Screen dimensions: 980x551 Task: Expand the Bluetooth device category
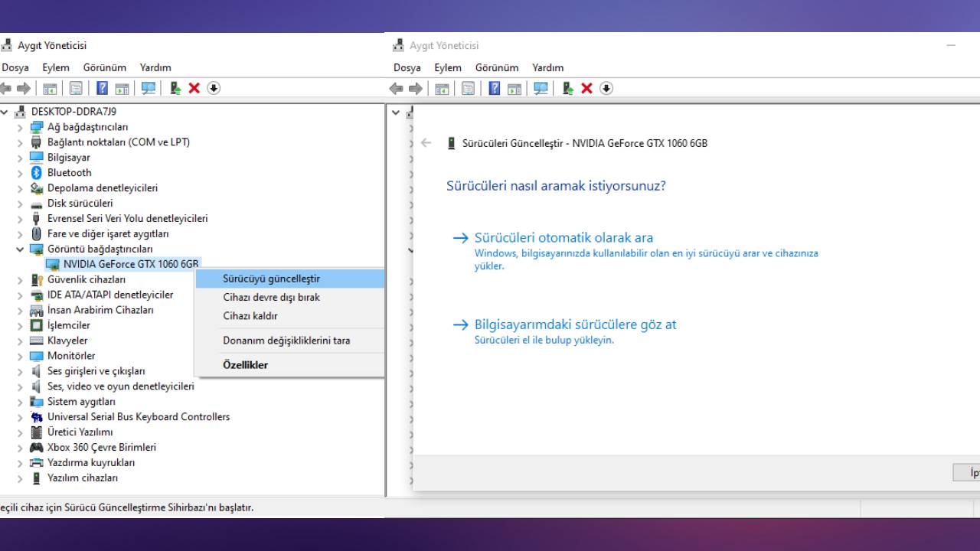click(21, 172)
